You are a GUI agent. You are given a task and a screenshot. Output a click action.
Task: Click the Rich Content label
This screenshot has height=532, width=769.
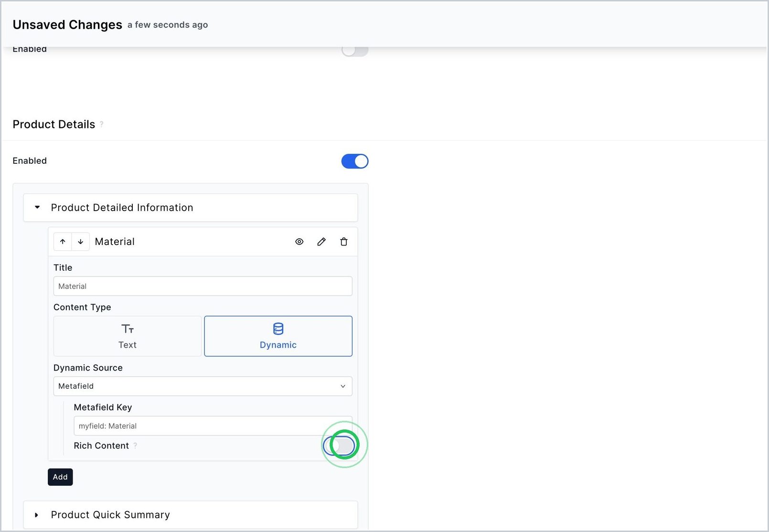(x=101, y=446)
